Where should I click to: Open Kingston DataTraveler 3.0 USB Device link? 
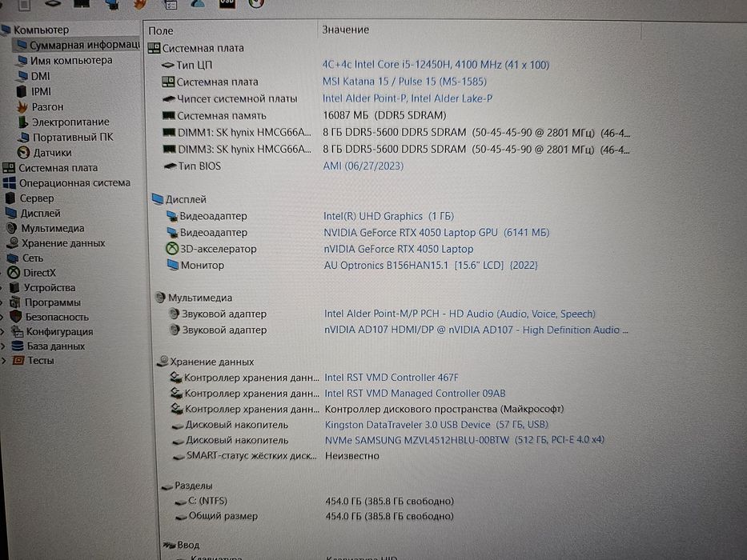[436, 424]
